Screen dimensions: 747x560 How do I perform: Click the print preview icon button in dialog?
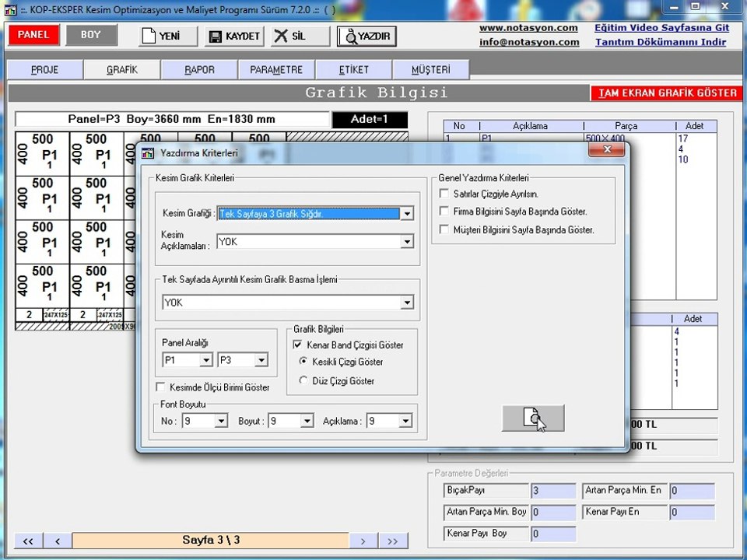532,418
